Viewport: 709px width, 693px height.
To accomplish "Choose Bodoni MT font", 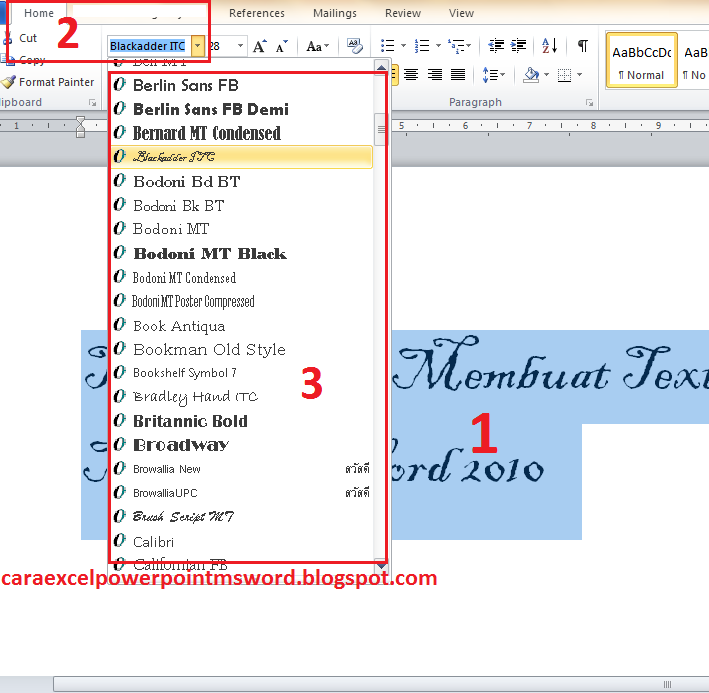I will pos(242,229).
